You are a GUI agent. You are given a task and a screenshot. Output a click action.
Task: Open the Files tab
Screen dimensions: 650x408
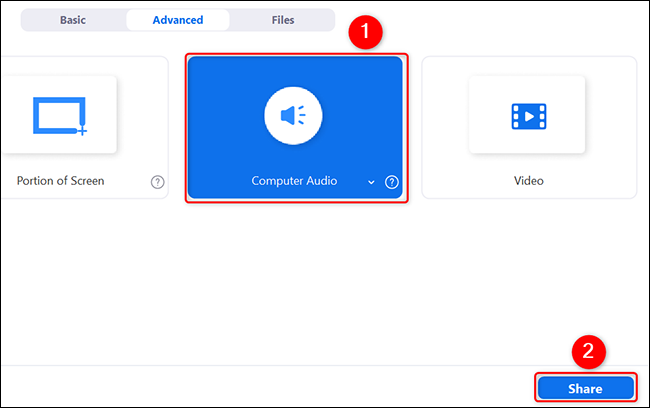click(283, 20)
